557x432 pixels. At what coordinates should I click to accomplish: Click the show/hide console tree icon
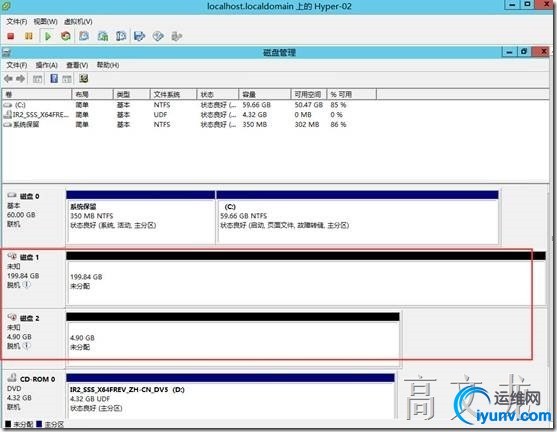click(x=37, y=79)
